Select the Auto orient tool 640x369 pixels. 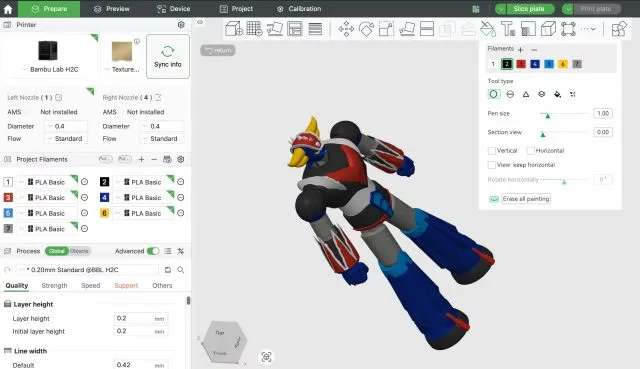275,29
